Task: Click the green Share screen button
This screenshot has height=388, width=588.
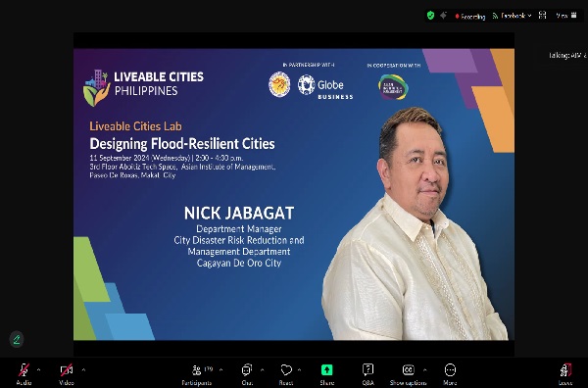Action: point(326,374)
